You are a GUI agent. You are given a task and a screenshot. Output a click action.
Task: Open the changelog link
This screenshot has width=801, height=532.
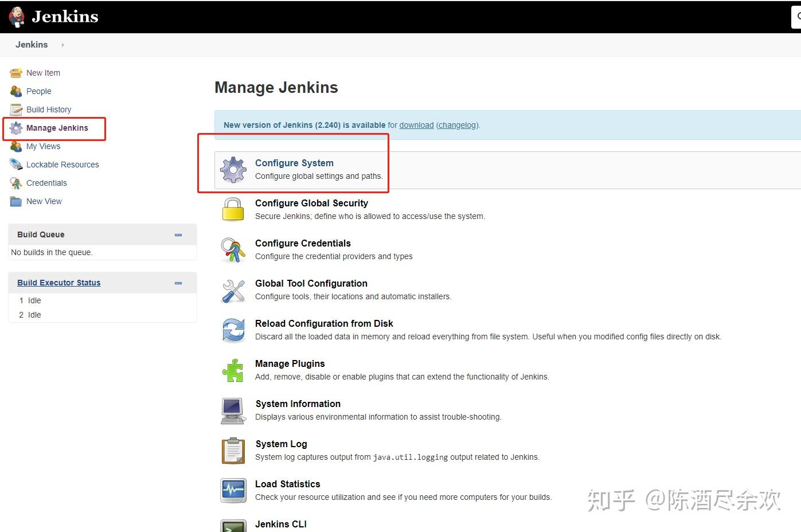point(457,125)
